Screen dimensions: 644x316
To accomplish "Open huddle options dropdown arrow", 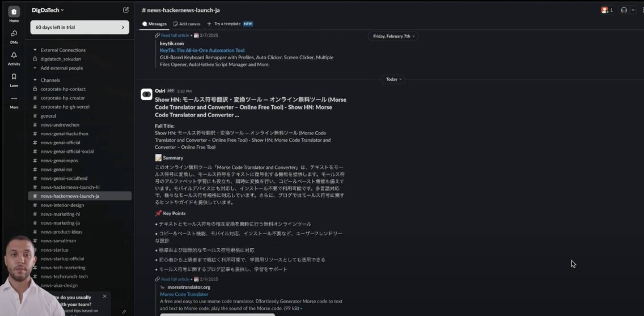I will pos(633,10).
